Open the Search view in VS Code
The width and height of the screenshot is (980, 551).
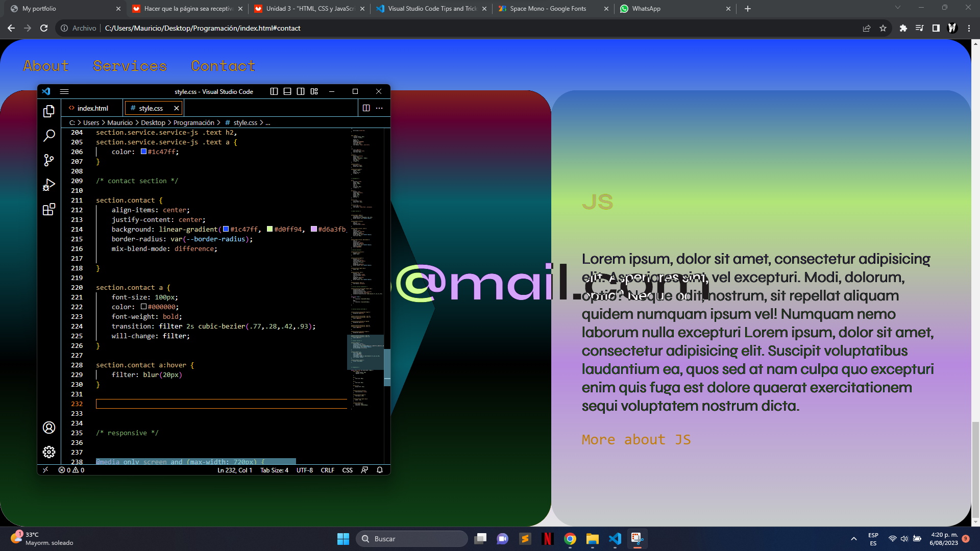point(49,136)
